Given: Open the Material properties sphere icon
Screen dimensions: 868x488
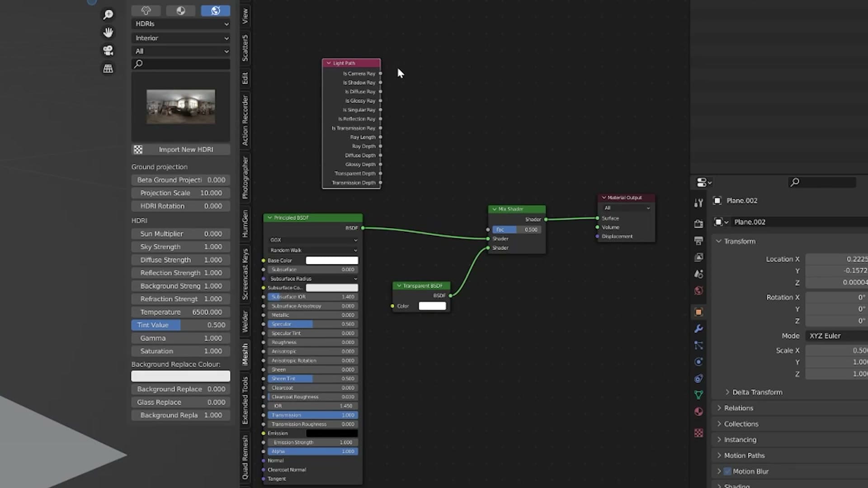Looking at the screenshot, I should tap(698, 412).
